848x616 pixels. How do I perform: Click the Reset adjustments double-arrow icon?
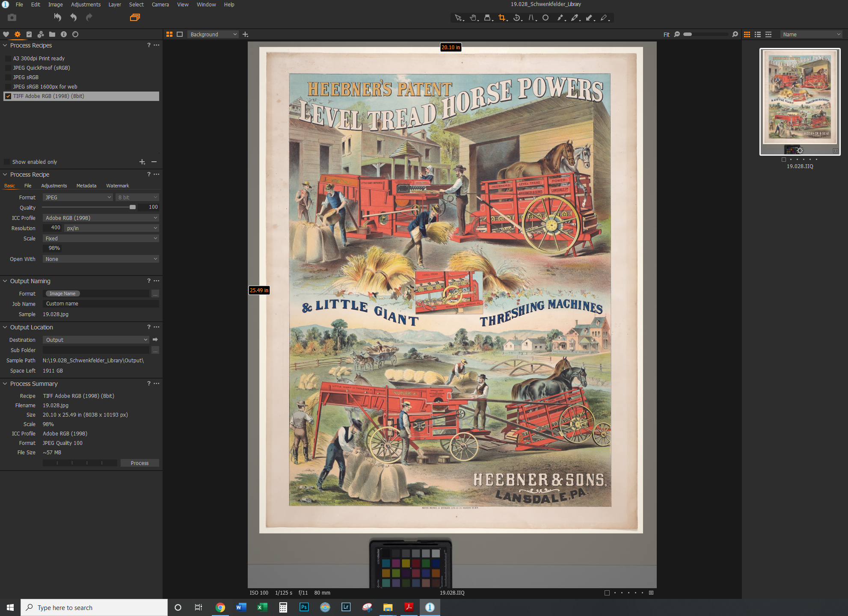(x=57, y=18)
